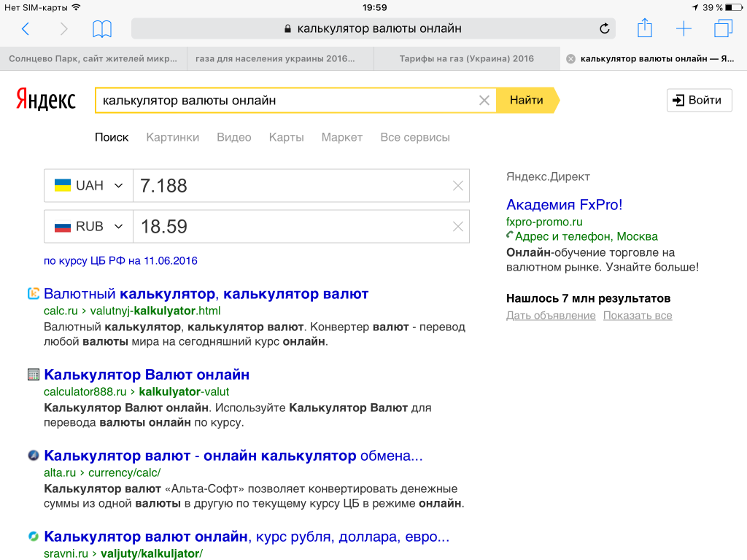The height and width of the screenshot is (560, 747).
Task: Click the alta.ru result favicon
Action: tap(34, 456)
